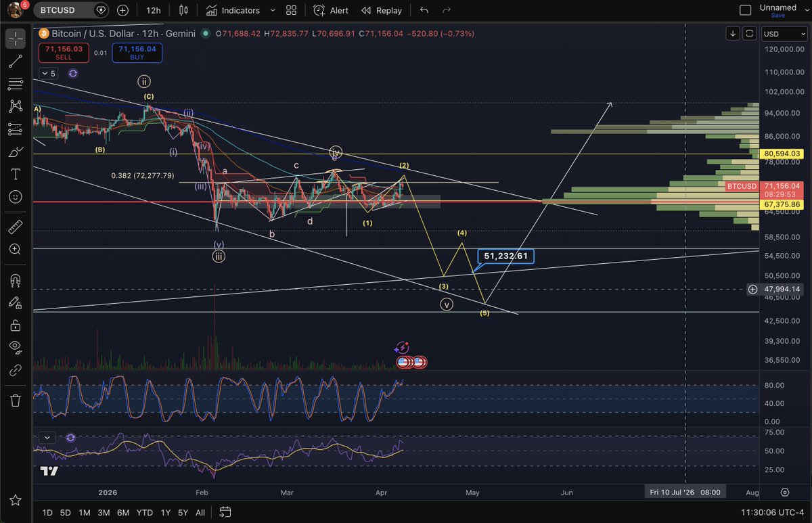Toggle the drawing sync link icon
Image resolution: width=812 pixels, height=523 pixels.
(16, 370)
